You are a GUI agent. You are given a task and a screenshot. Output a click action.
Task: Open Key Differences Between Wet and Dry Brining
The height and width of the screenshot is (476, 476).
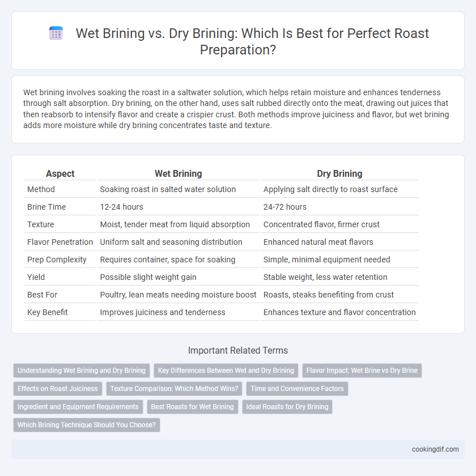point(226,371)
